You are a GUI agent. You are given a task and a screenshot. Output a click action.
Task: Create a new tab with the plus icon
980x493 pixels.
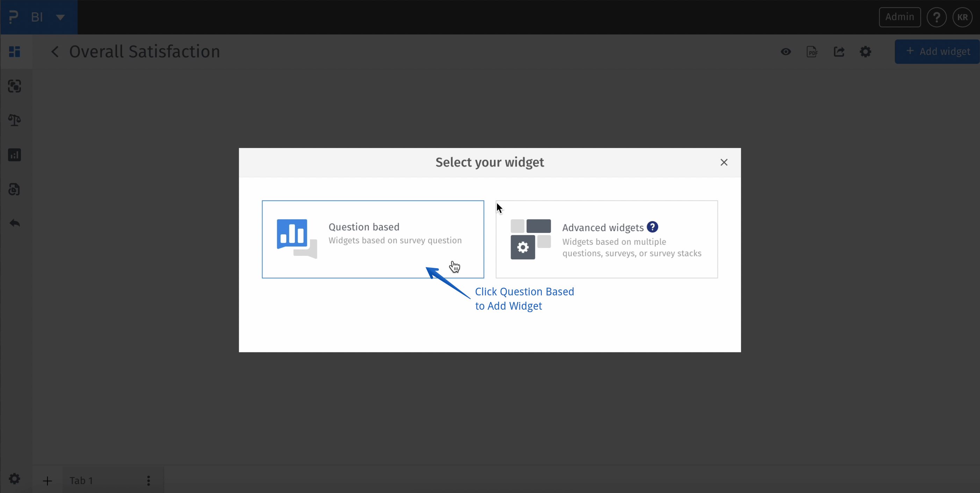coord(47,480)
